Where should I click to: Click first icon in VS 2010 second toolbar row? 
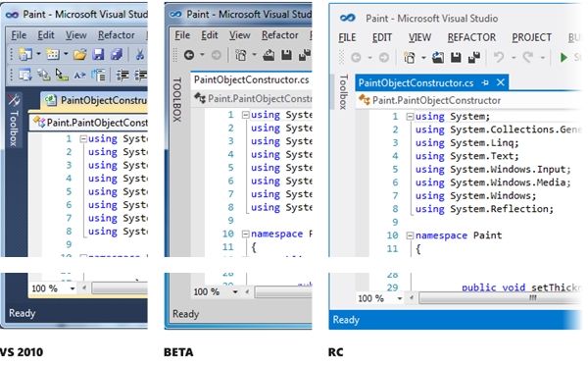pyautogui.click(x=25, y=75)
